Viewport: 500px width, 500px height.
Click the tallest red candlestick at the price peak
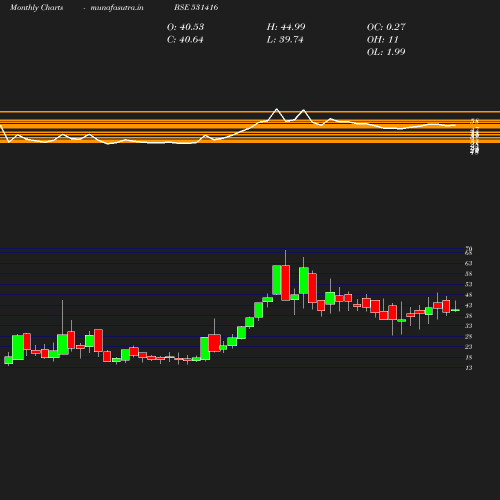tap(286, 283)
